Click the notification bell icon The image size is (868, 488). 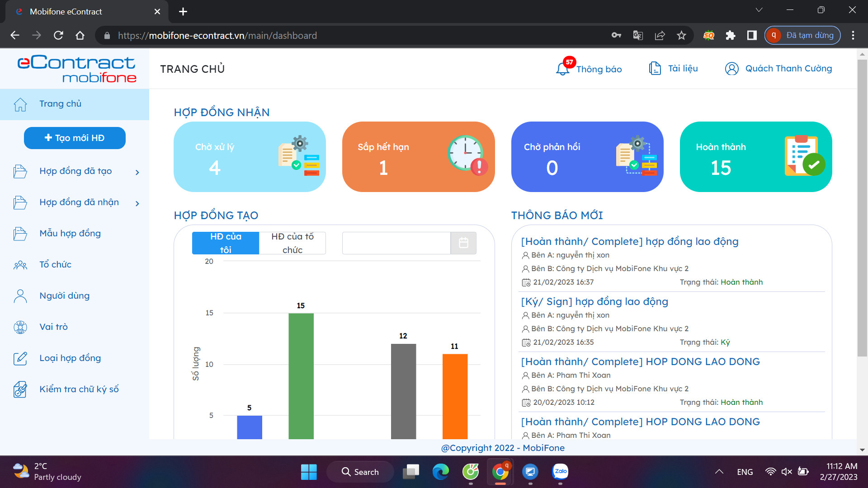point(562,69)
